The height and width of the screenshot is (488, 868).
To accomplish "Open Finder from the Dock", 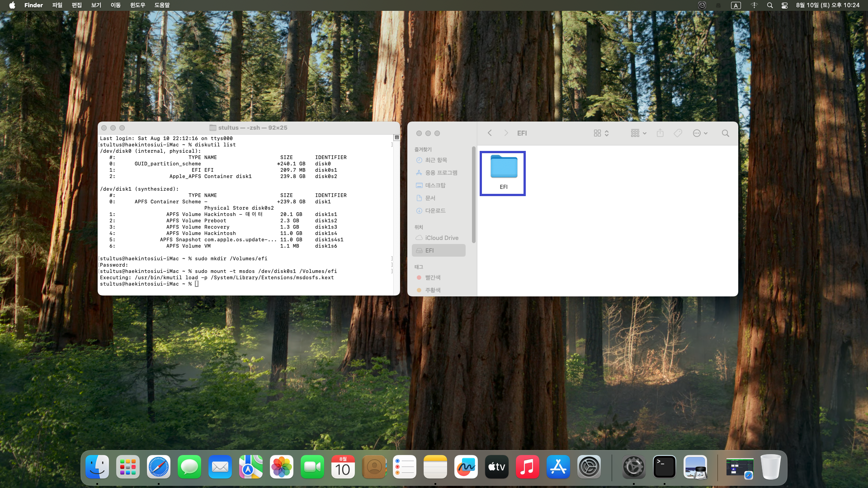I will 97,467.
